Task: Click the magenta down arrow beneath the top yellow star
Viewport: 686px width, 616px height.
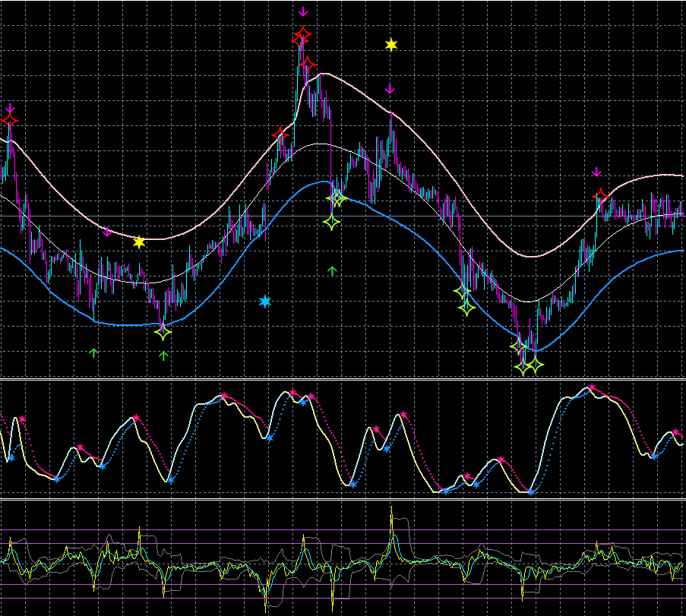Action: pyautogui.click(x=390, y=90)
